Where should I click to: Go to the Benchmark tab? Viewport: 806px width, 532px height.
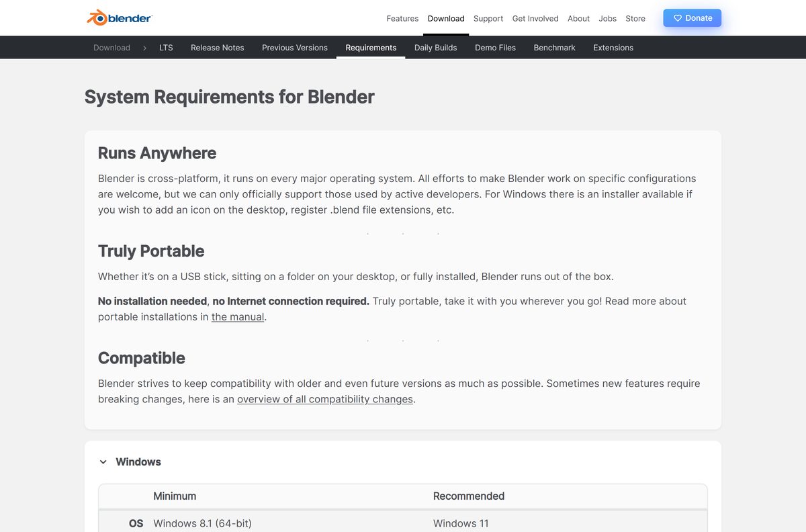click(554, 48)
